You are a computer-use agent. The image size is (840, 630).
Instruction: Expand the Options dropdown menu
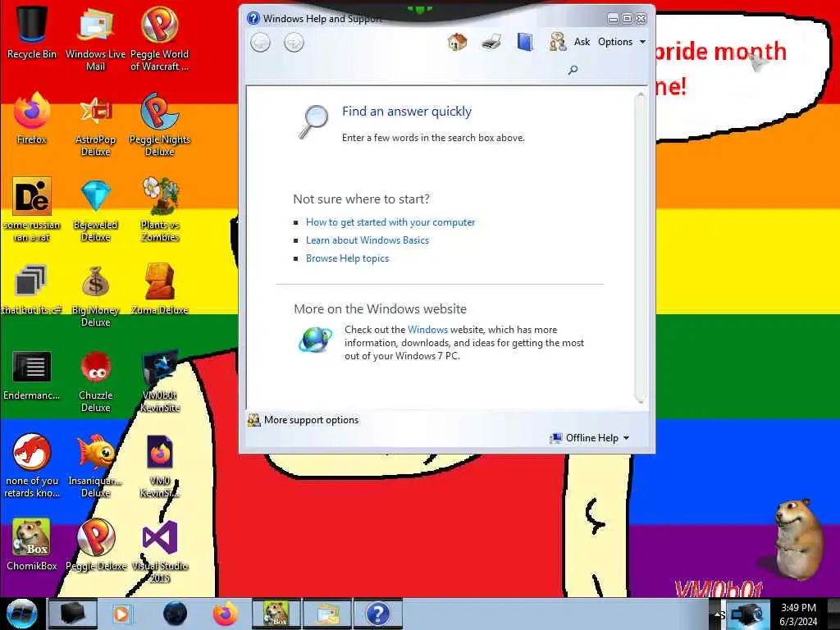(x=622, y=42)
